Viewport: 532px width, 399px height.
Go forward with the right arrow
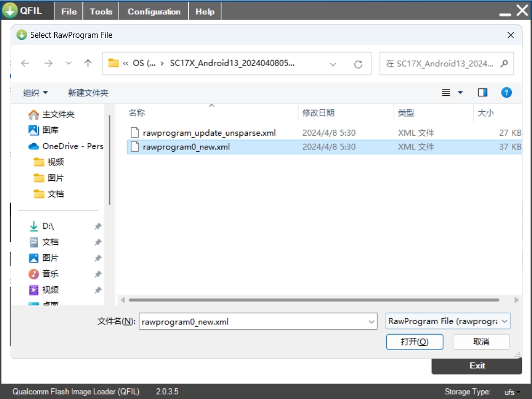48,63
